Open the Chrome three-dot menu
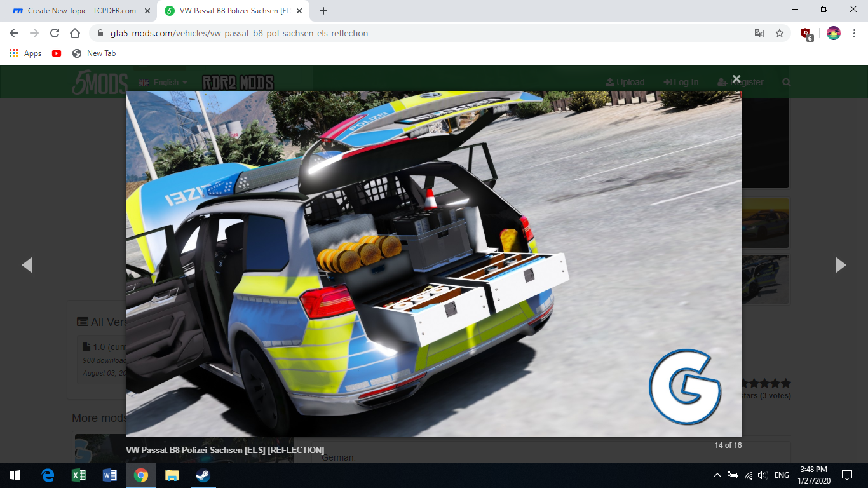 [855, 33]
